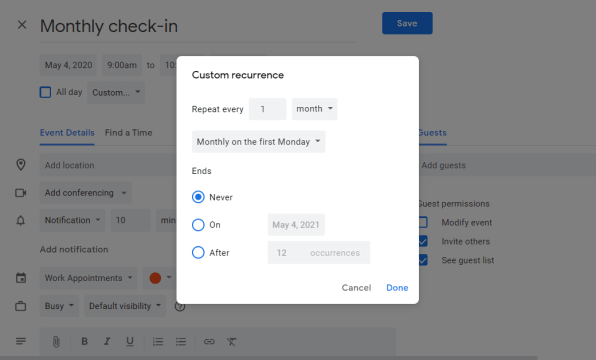This screenshot has height=360, width=596.
Task: Open the Work Appointments calendar dropdown
Action: pyautogui.click(x=89, y=278)
